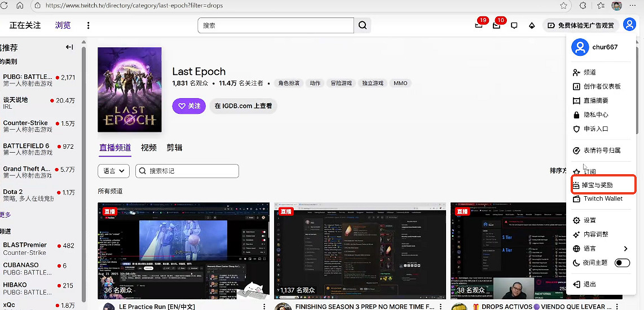This screenshot has width=644, height=310.
Task: Switch to the 剪辑 tab
Action: 174,148
